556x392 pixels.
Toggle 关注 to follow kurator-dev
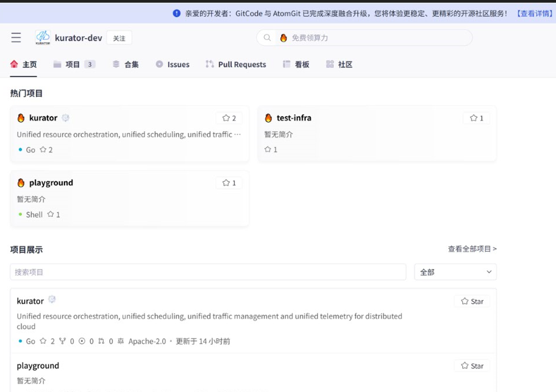(119, 38)
